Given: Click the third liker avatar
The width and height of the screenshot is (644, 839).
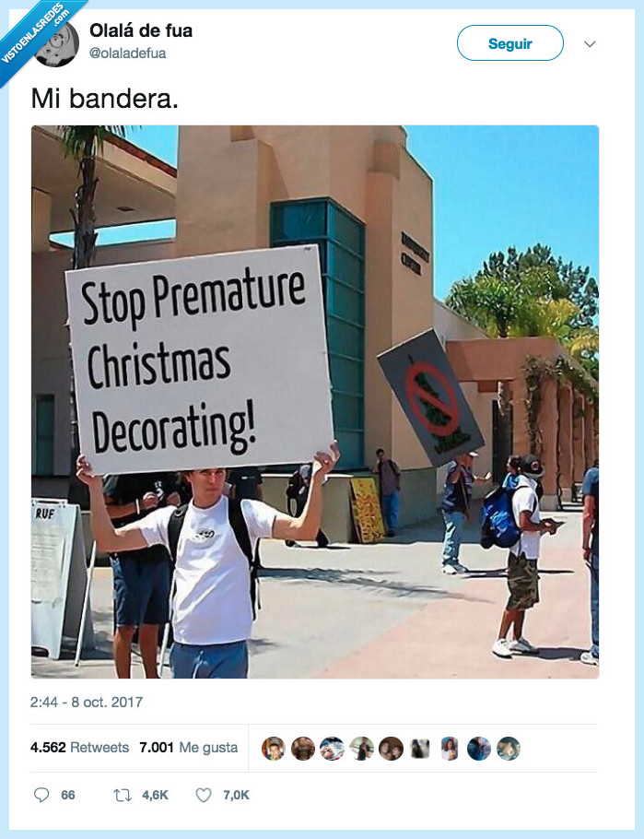Looking at the screenshot, I should (333, 748).
